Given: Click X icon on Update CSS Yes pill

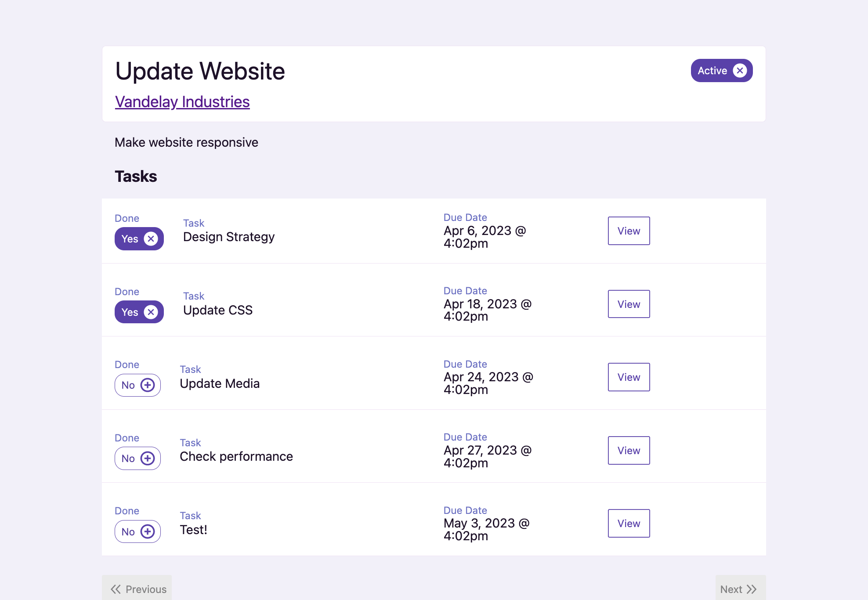Looking at the screenshot, I should [x=151, y=312].
